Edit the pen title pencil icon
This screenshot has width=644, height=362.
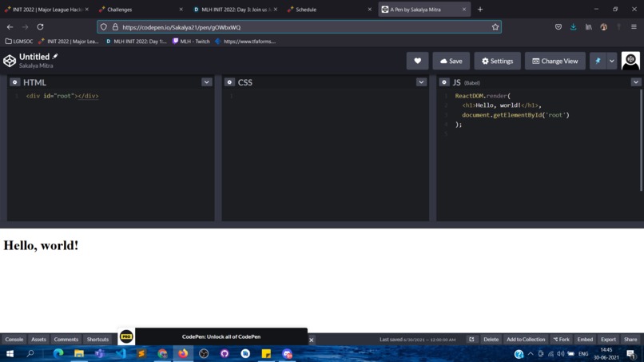pyautogui.click(x=55, y=56)
